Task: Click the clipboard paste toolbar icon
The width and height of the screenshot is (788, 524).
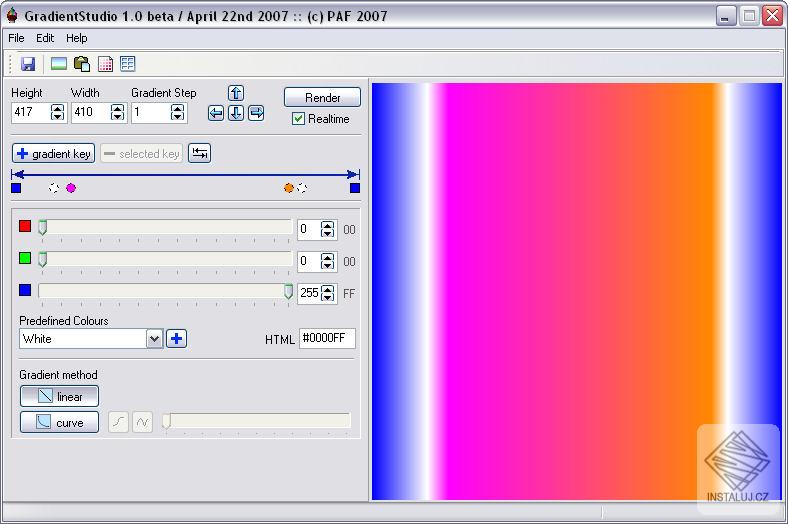Action: point(82,64)
